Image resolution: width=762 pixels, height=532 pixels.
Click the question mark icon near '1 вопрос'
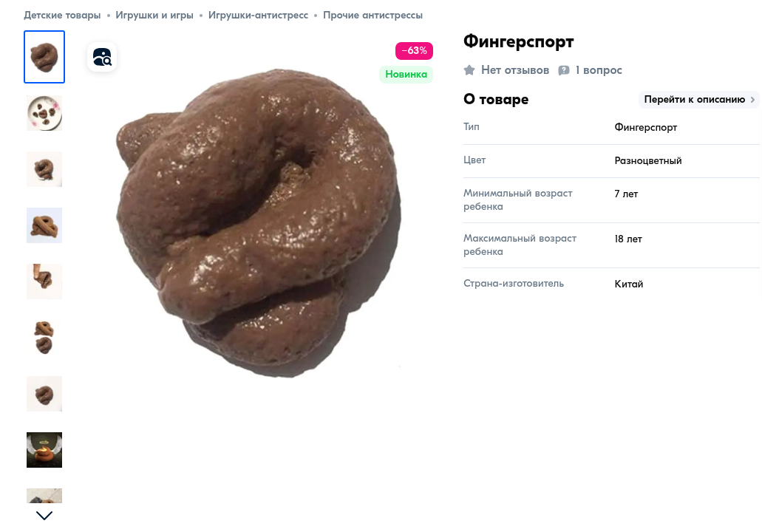pos(564,70)
